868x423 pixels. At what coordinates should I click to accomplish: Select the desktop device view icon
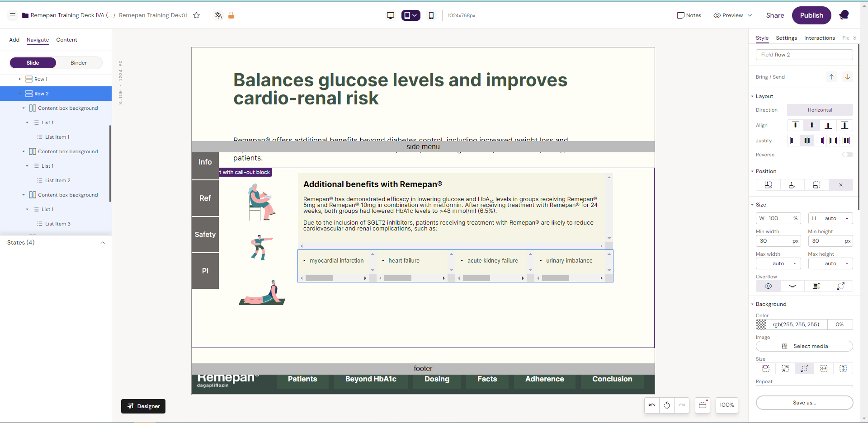[391, 15]
